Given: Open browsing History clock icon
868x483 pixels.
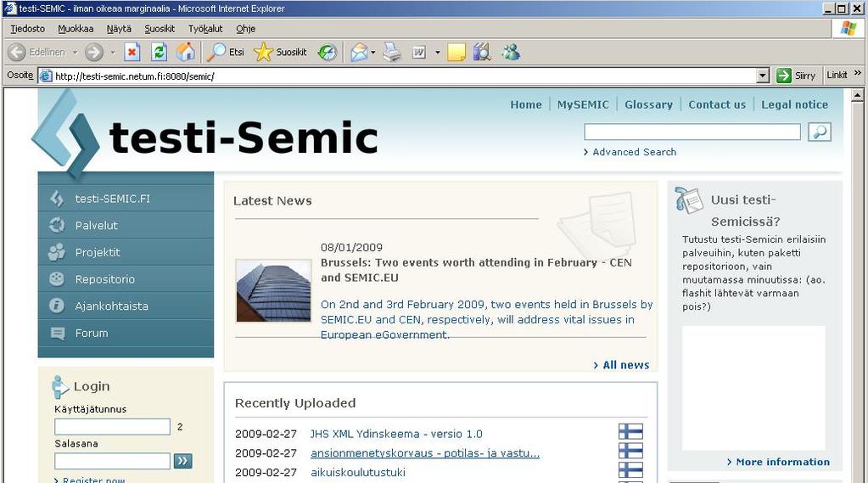Looking at the screenshot, I should pos(328,52).
